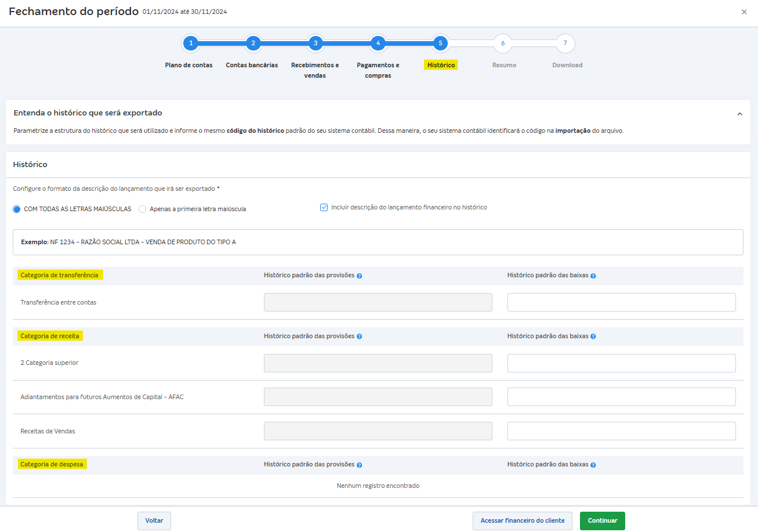Image resolution: width=758 pixels, height=532 pixels.
Task: Click help icon beside receita baixas header
Action: click(x=593, y=336)
